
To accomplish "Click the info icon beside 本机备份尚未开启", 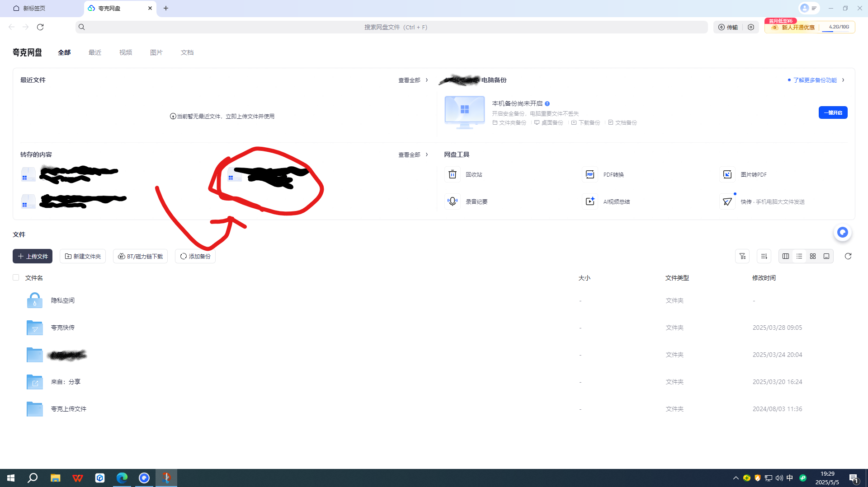I will [547, 103].
